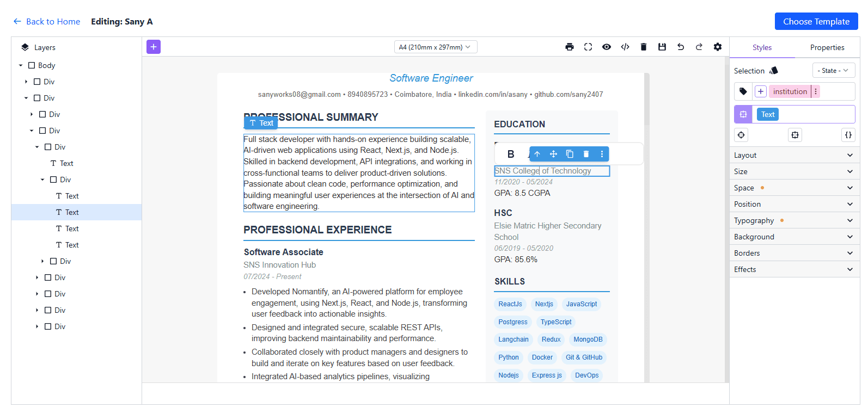
Task: Save the document with floppy icon
Action: click(x=662, y=47)
